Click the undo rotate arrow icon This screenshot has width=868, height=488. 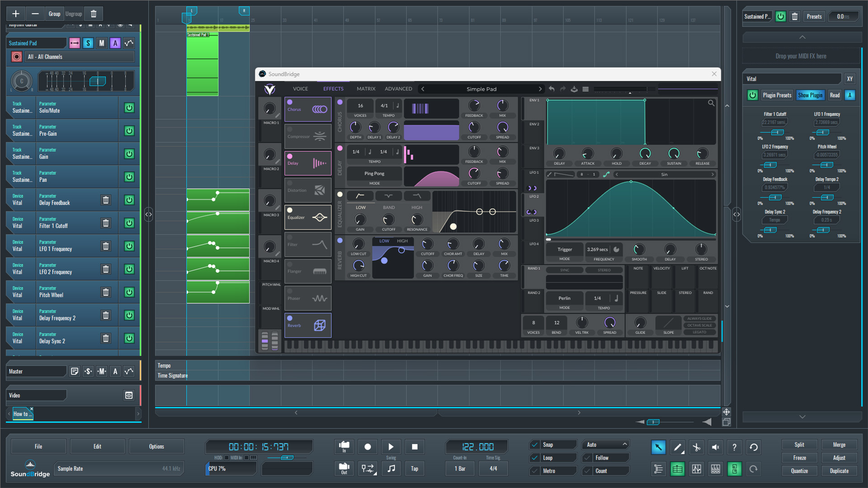[x=754, y=447]
